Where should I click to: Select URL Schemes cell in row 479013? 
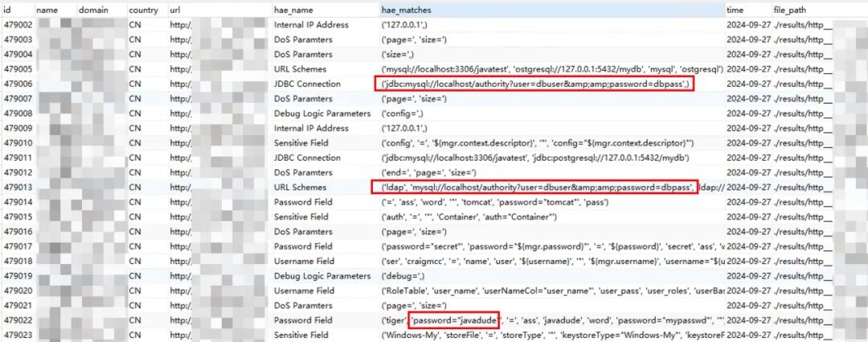point(325,187)
